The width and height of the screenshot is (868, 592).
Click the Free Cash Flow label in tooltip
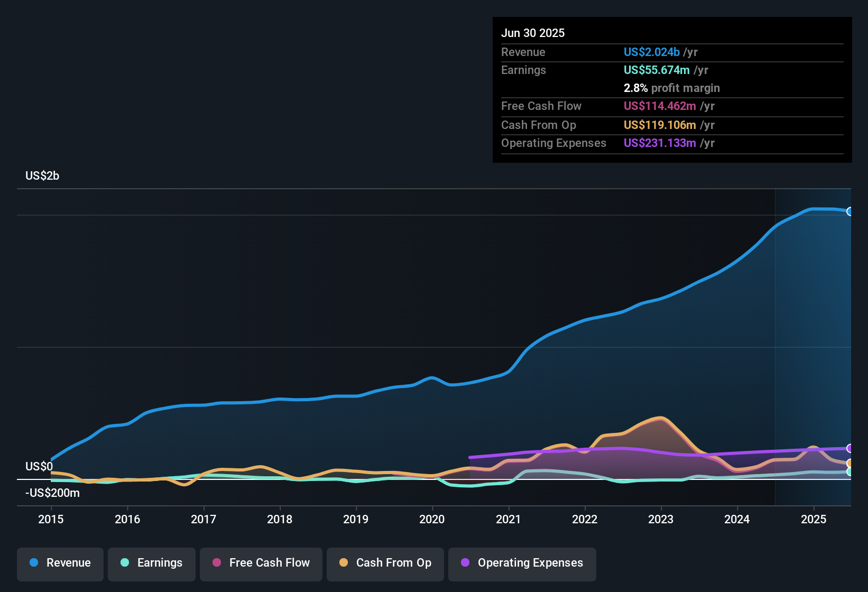point(541,106)
